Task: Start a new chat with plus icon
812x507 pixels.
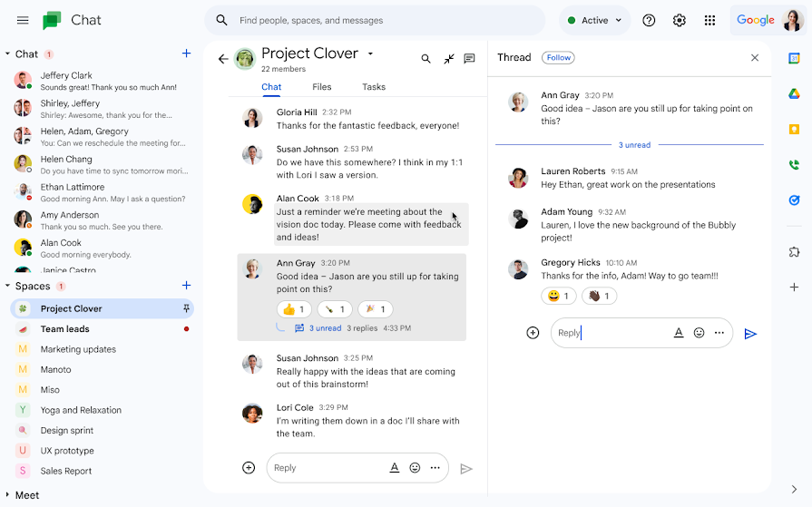Action: [x=186, y=54]
